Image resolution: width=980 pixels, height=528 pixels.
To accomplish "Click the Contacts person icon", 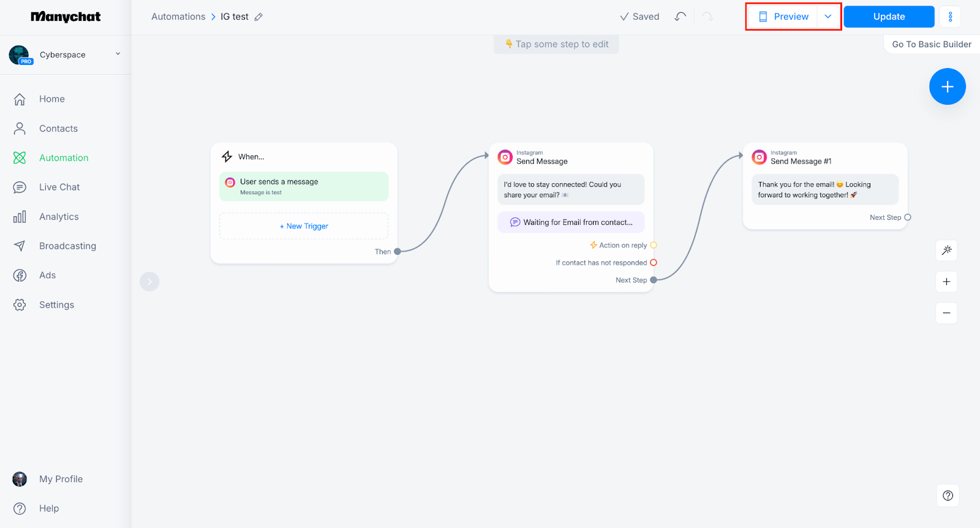I will click(x=20, y=128).
